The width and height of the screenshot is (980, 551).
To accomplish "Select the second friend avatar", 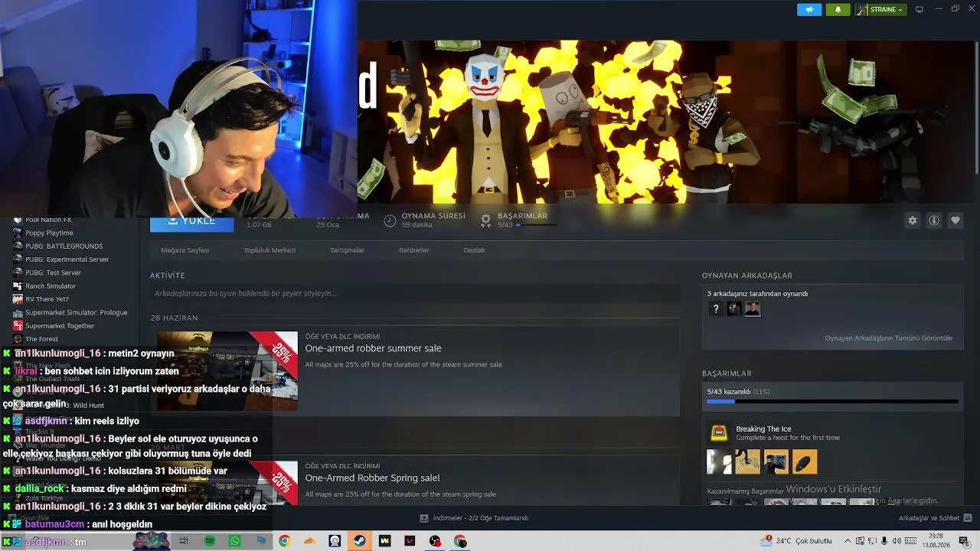I will 734,309.
